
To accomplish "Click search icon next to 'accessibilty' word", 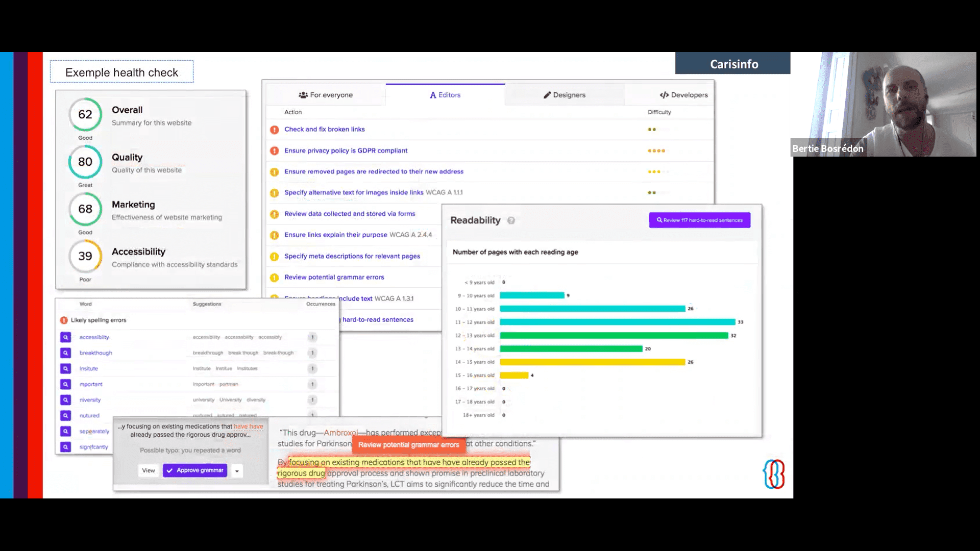I will [x=66, y=337].
